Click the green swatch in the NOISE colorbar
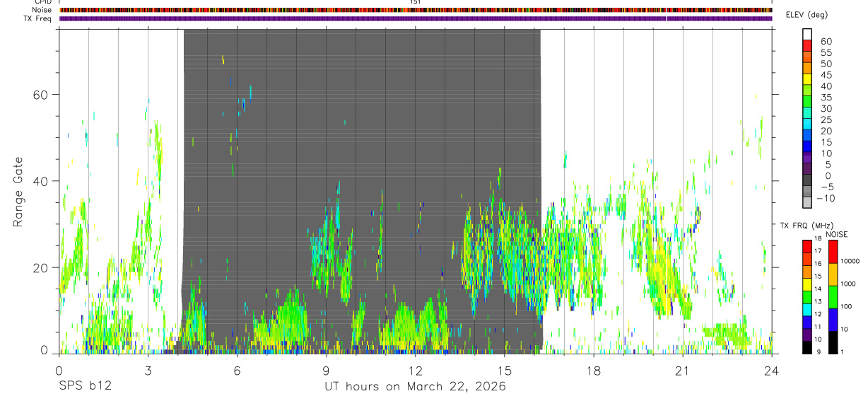Image resolution: width=868 pixels, height=401 pixels. [x=833, y=297]
